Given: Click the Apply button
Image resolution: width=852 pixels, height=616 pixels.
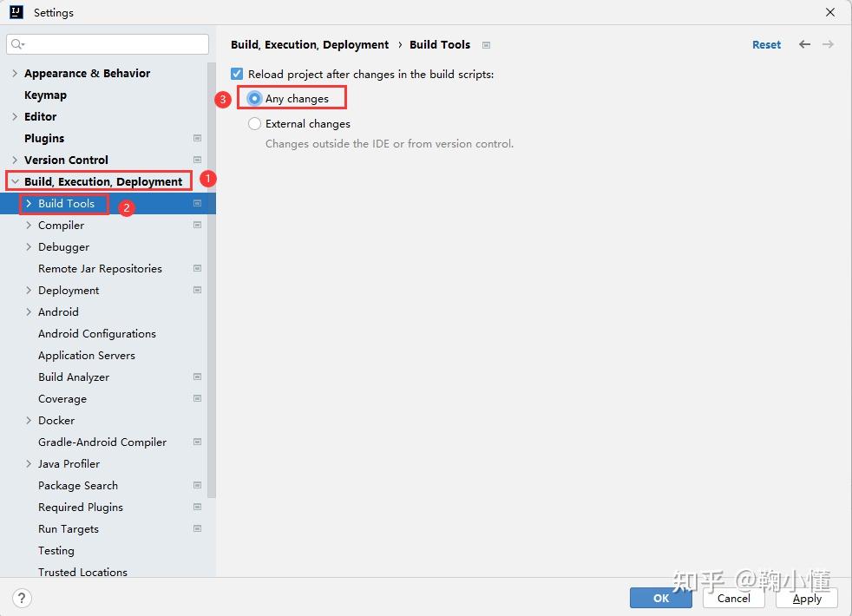Looking at the screenshot, I should pos(806,598).
